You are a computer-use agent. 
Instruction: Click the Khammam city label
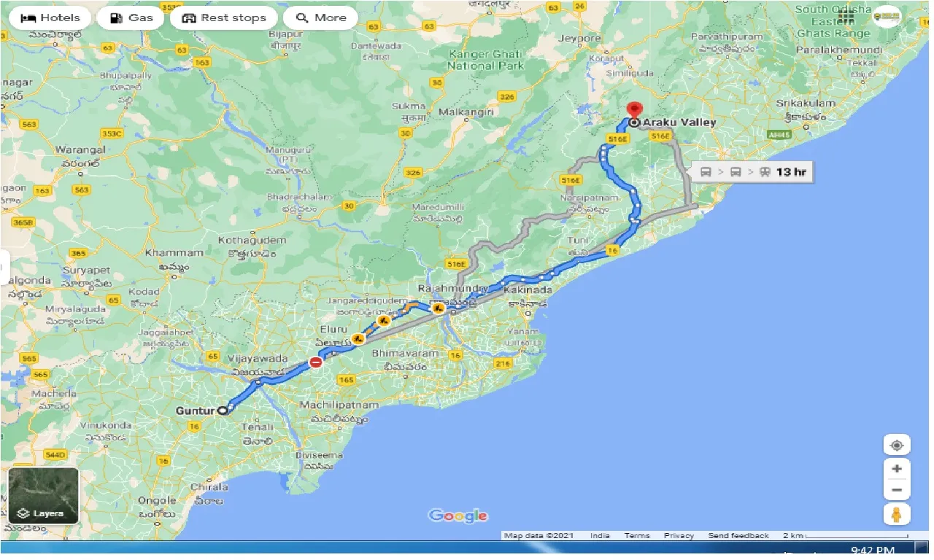(x=174, y=253)
